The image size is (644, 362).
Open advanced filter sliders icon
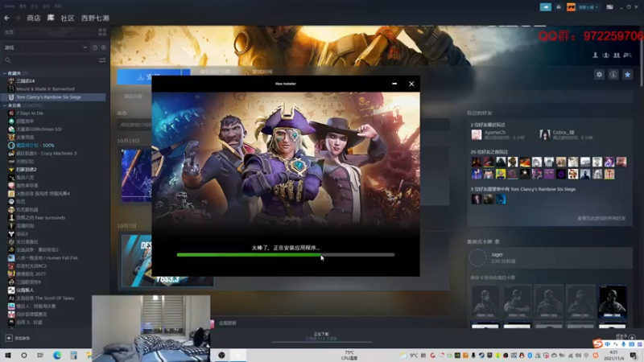click(x=102, y=60)
